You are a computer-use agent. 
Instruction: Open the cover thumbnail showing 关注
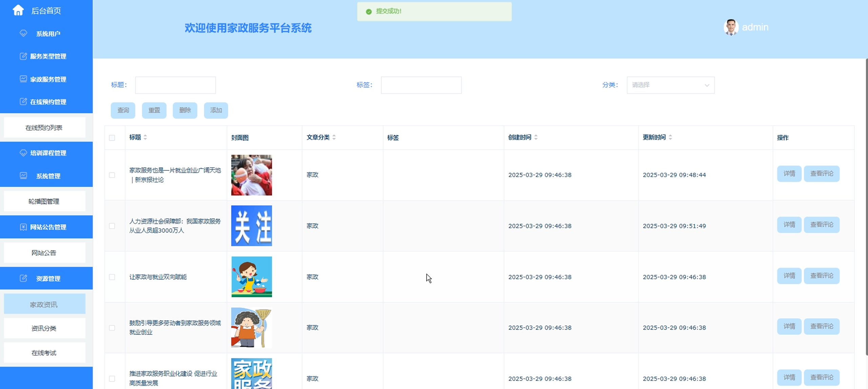(x=251, y=226)
